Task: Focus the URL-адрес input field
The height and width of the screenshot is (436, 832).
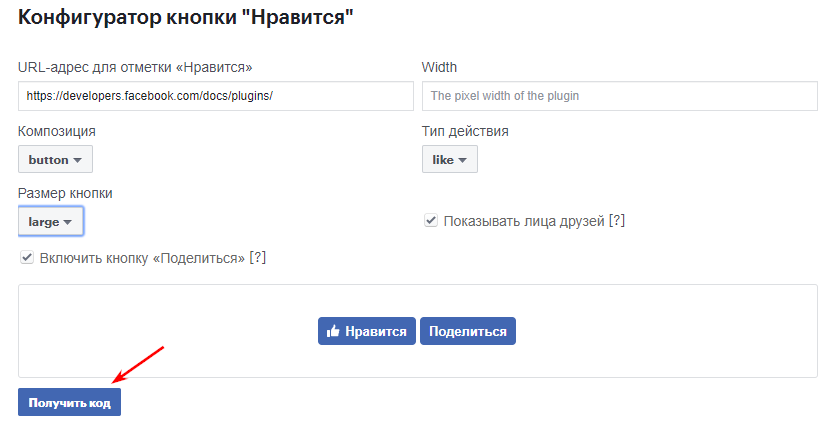Action: coord(215,96)
